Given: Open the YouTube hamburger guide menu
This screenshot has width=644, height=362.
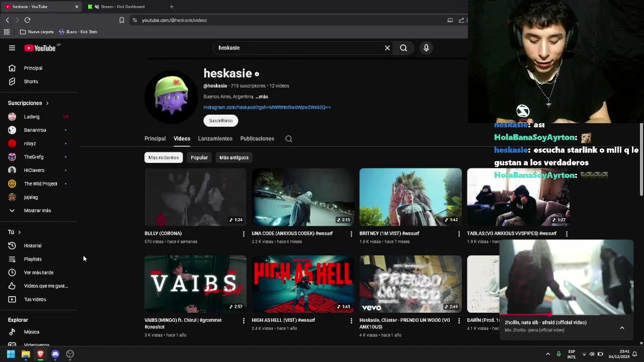Looking at the screenshot, I should coord(12,48).
